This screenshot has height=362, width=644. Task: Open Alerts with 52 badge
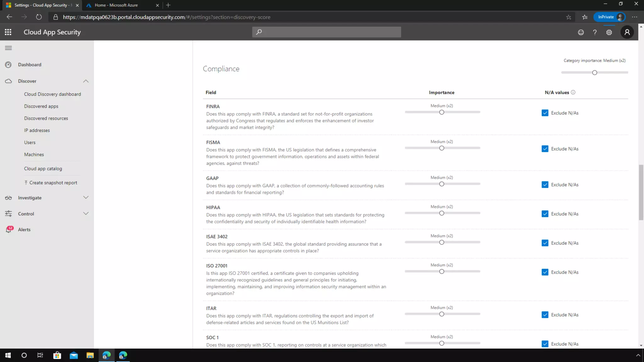[24, 230]
